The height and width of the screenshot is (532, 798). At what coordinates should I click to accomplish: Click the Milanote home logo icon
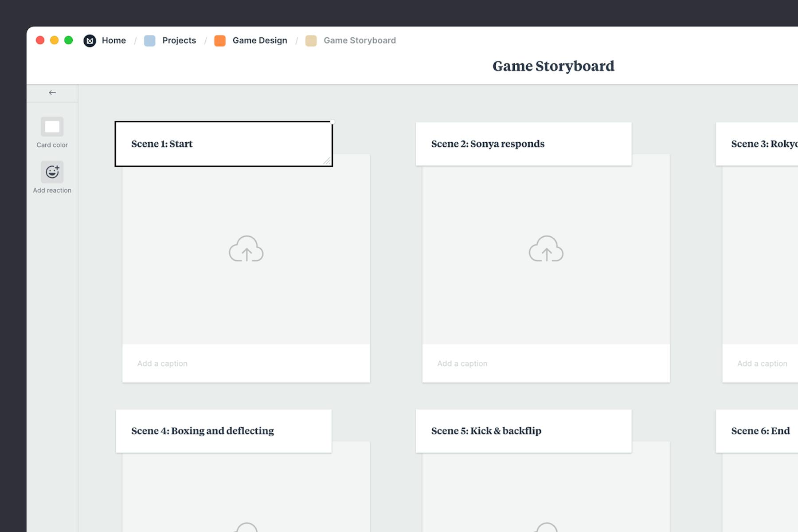tap(90, 40)
